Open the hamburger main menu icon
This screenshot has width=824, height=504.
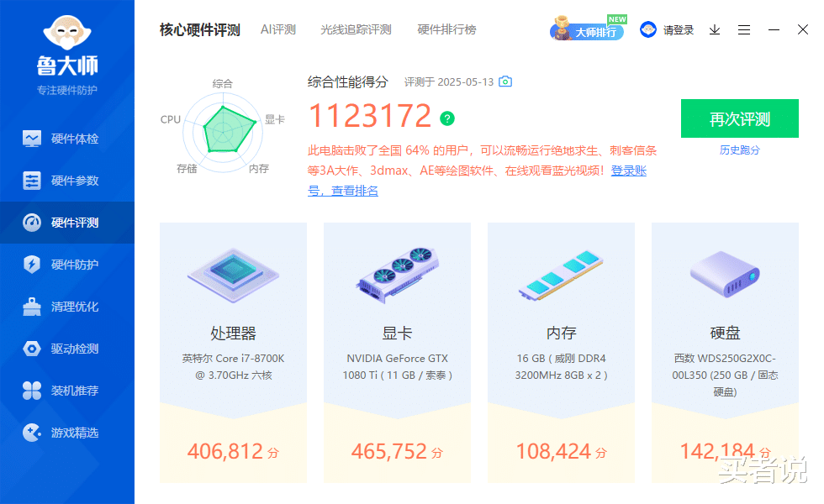click(744, 30)
